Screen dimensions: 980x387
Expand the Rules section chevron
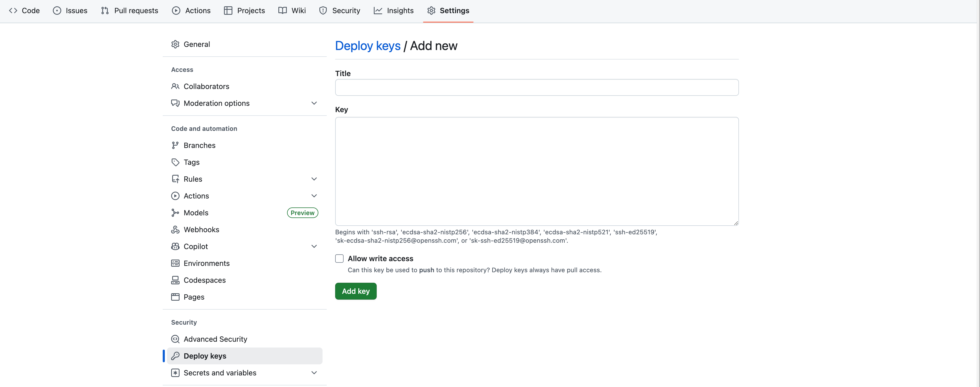click(314, 179)
